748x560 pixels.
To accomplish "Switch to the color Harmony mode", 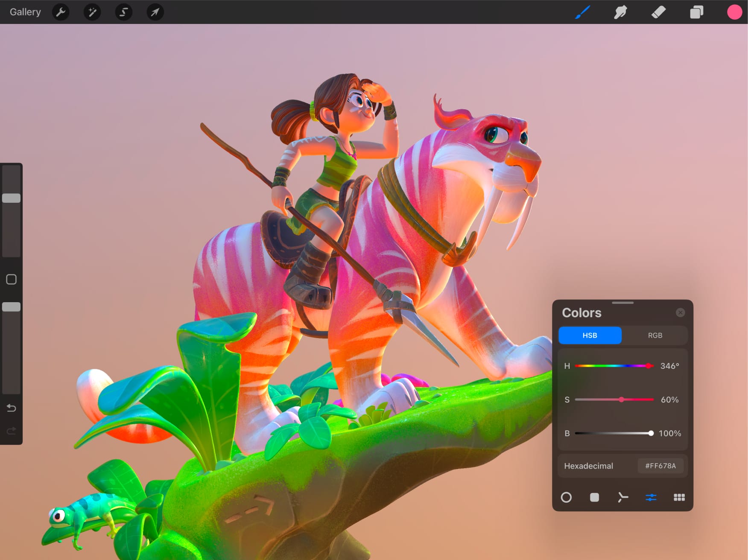I will point(623,497).
